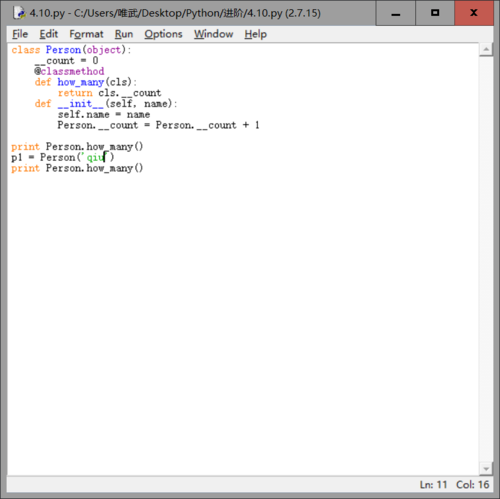Open the Options menu
This screenshot has height=499, width=500.
click(x=163, y=34)
